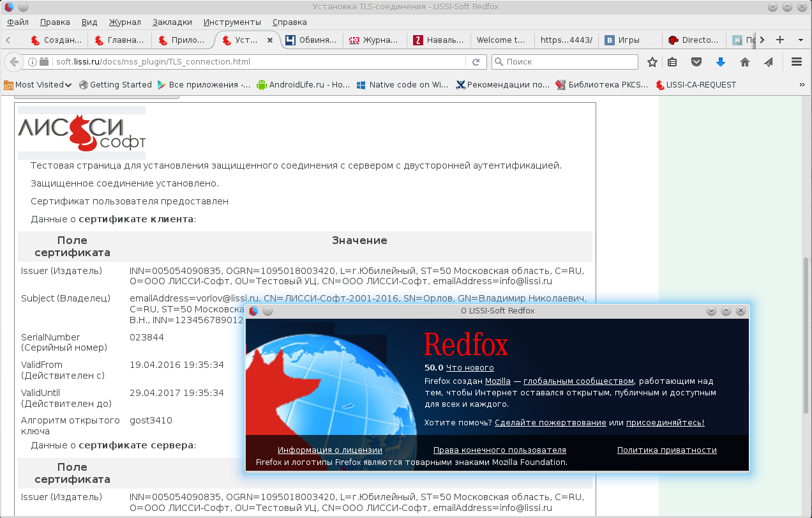The height and width of the screenshot is (518, 812).
Task: Show bookmarks list icon
Action: [x=672, y=62]
